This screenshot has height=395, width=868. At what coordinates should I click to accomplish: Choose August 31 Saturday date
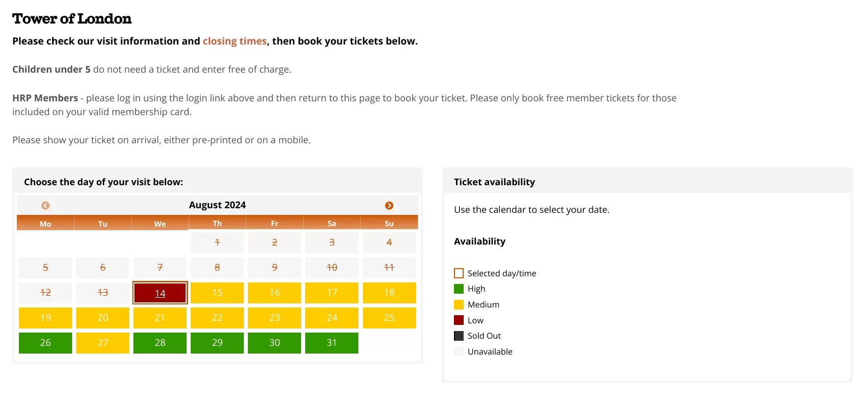[332, 343]
